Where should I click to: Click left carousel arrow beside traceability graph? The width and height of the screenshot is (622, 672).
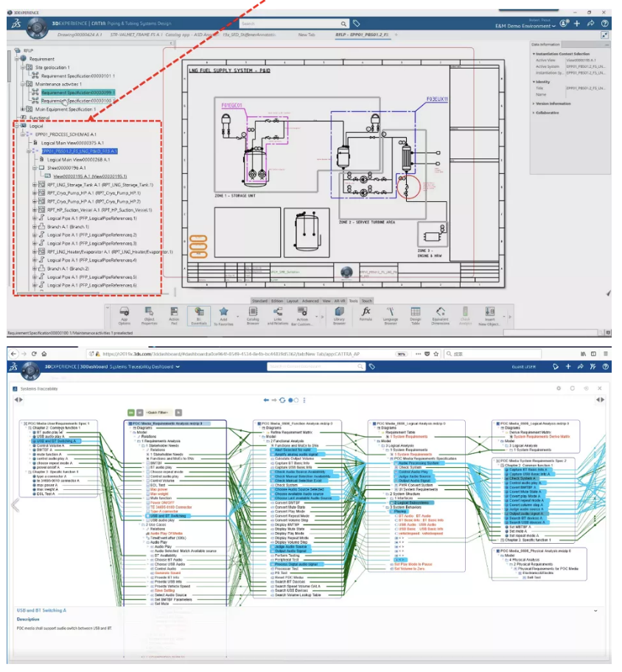(15, 505)
